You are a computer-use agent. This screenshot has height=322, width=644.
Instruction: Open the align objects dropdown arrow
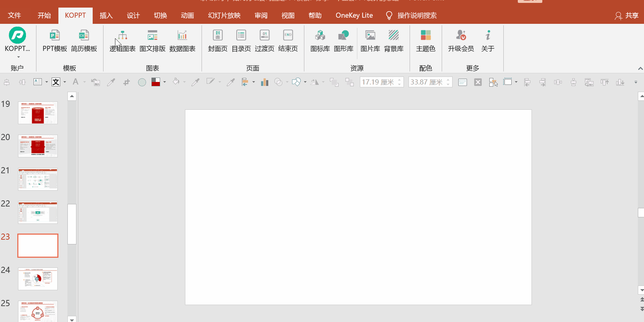pyautogui.click(x=254, y=82)
